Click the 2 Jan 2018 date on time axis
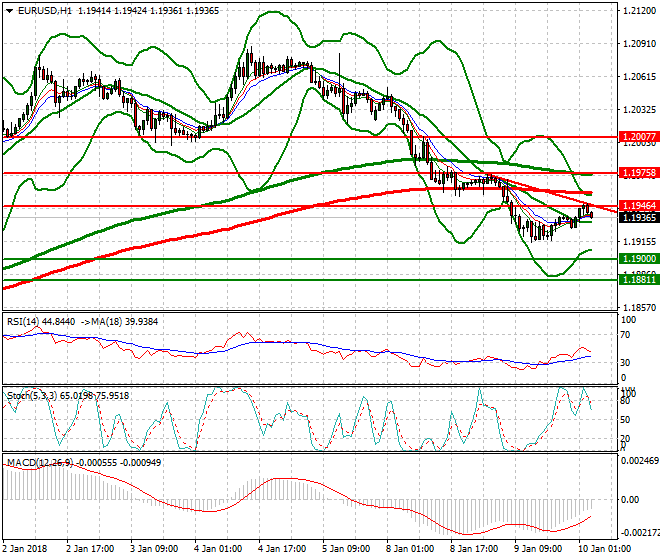This screenshot has height=560, width=660. click(24, 549)
